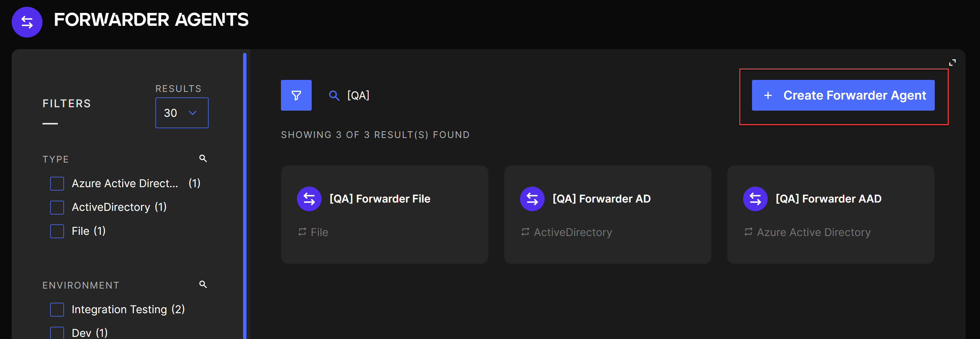Click the [QA] Forwarder AD card icon

pos(532,199)
